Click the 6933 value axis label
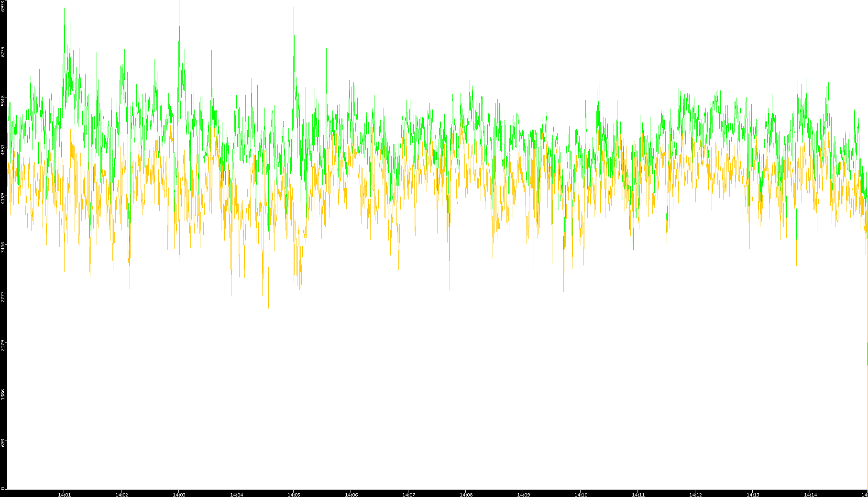 [3, 6]
